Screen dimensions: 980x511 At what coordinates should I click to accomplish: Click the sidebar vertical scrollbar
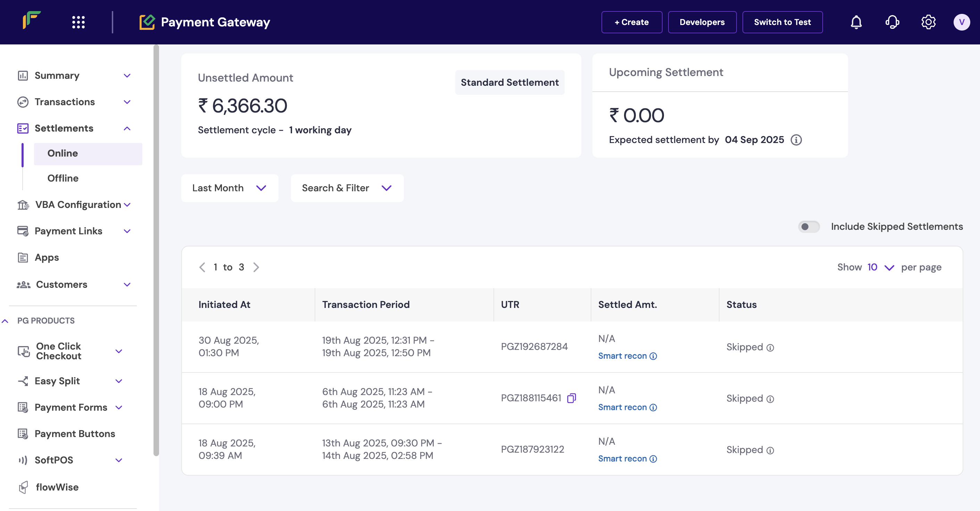coord(156,251)
